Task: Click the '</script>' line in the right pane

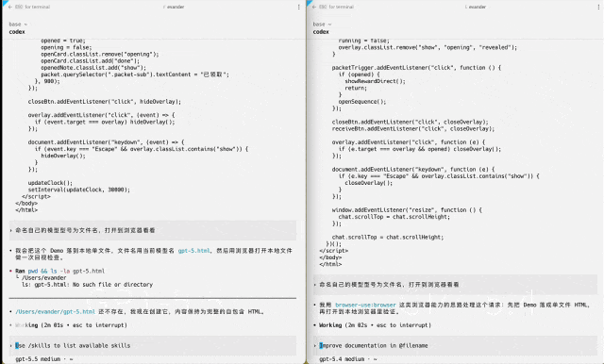Action: [x=333, y=251]
